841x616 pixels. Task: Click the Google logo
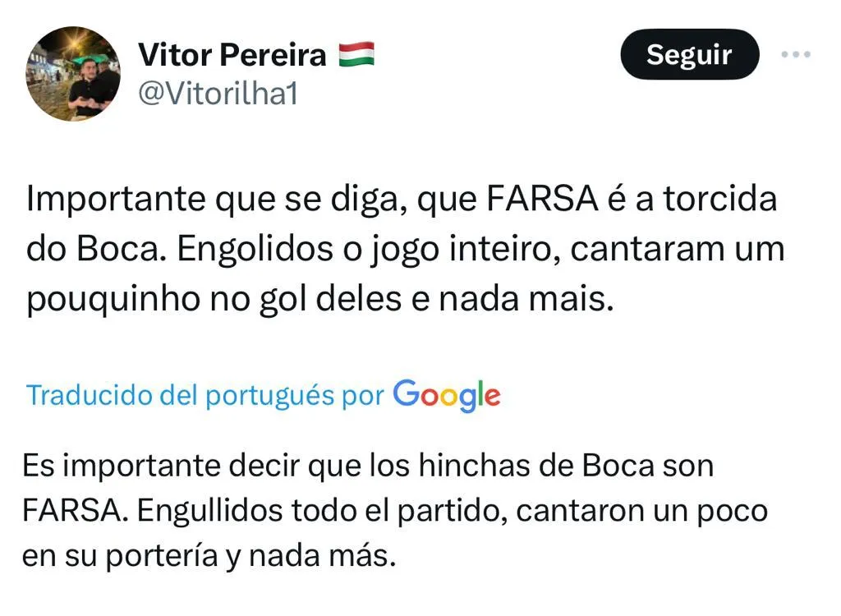click(x=447, y=395)
